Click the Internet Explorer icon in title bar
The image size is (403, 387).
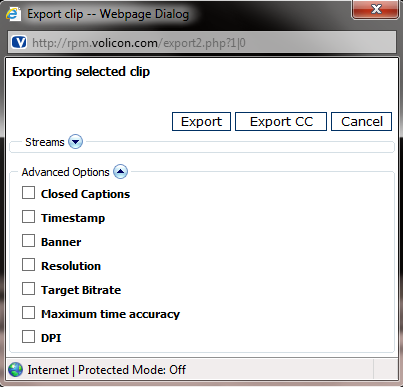(x=14, y=14)
